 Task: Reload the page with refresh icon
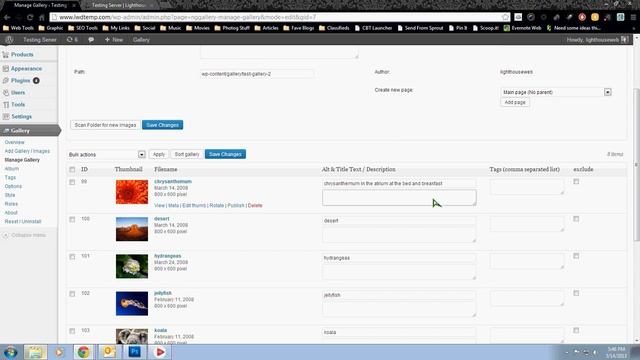(x=30, y=18)
